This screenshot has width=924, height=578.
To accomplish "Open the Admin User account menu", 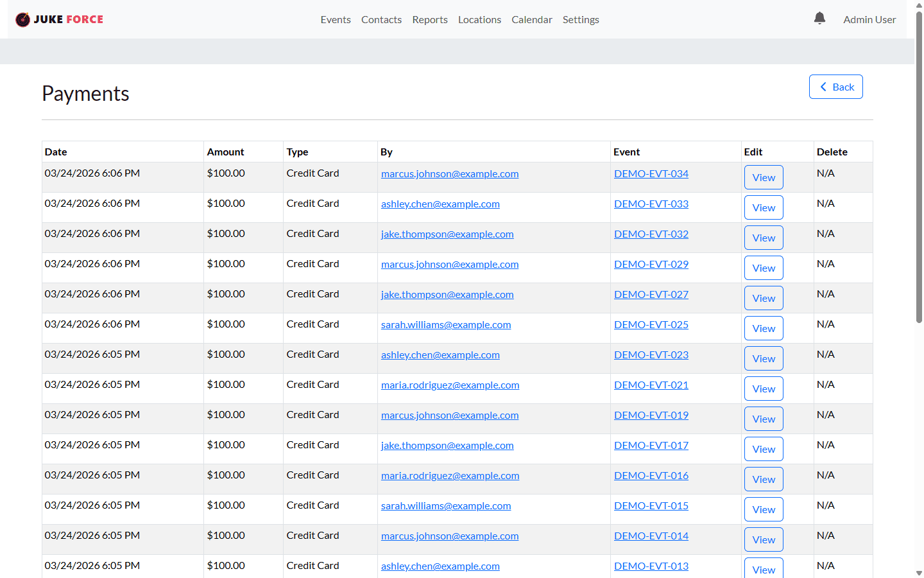I will 869,20.
